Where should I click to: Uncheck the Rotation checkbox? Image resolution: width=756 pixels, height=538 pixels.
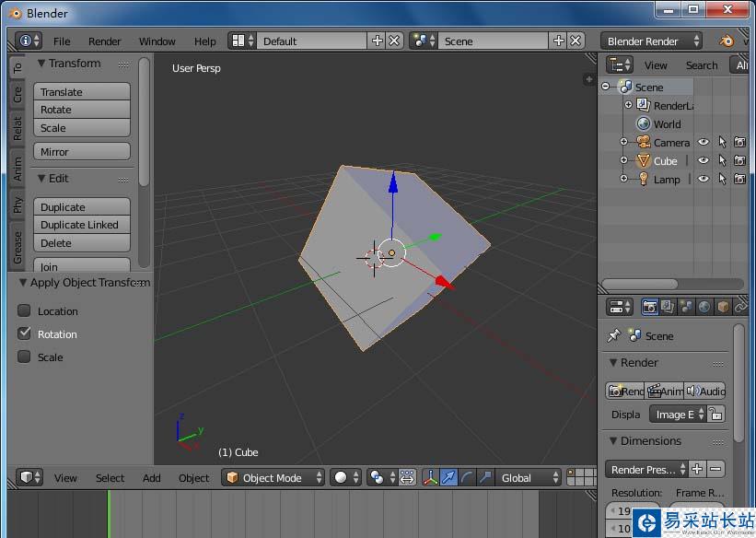tap(25, 333)
